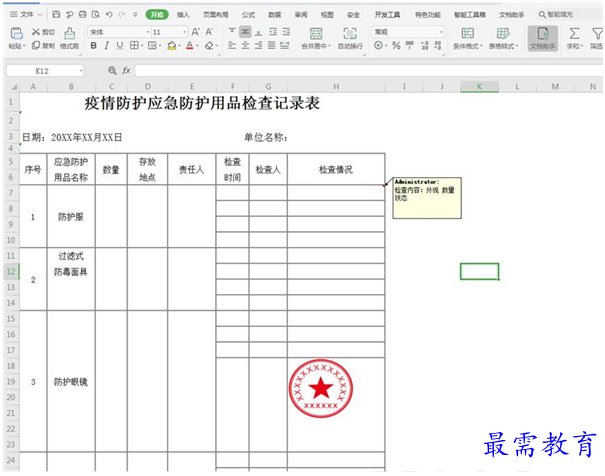
Task: Click the distributed alignment icon
Action: (x=285, y=46)
